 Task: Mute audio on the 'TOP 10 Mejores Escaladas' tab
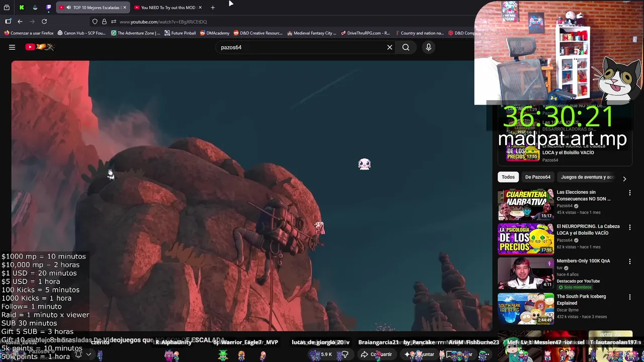(68, 8)
